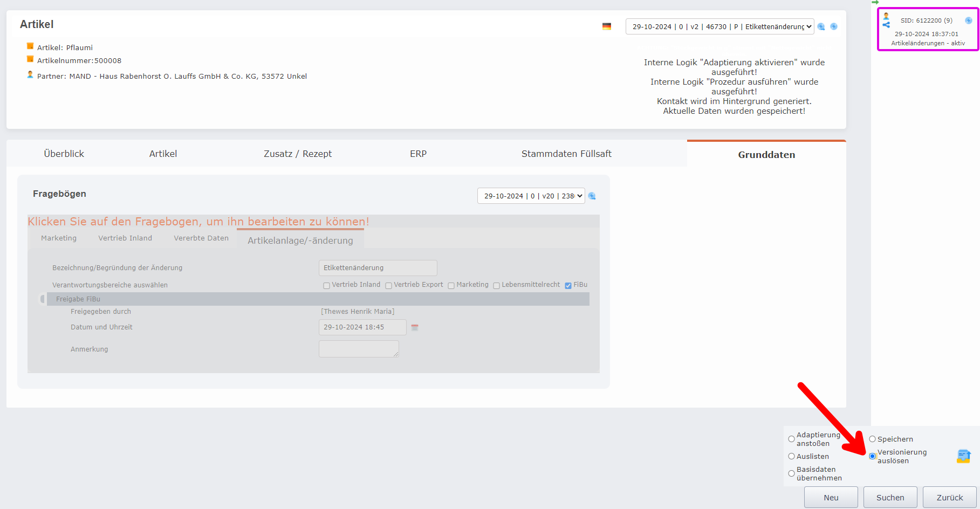
Task: Click the Anmerkung input field
Action: (x=358, y=348)
